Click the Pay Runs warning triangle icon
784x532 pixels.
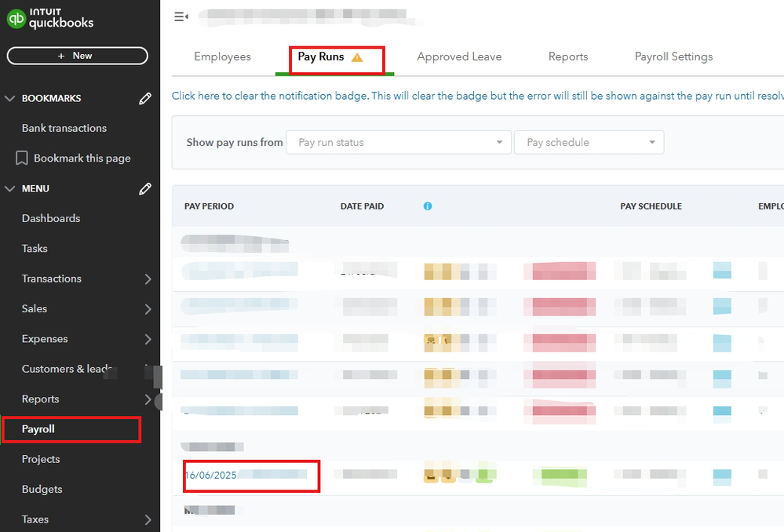pos(357,57)
